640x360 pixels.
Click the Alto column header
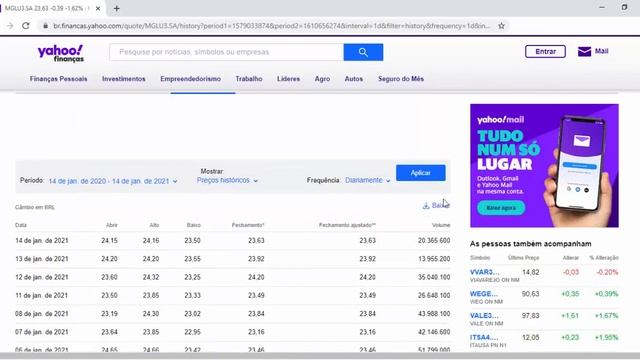click(x=154, y=225)
